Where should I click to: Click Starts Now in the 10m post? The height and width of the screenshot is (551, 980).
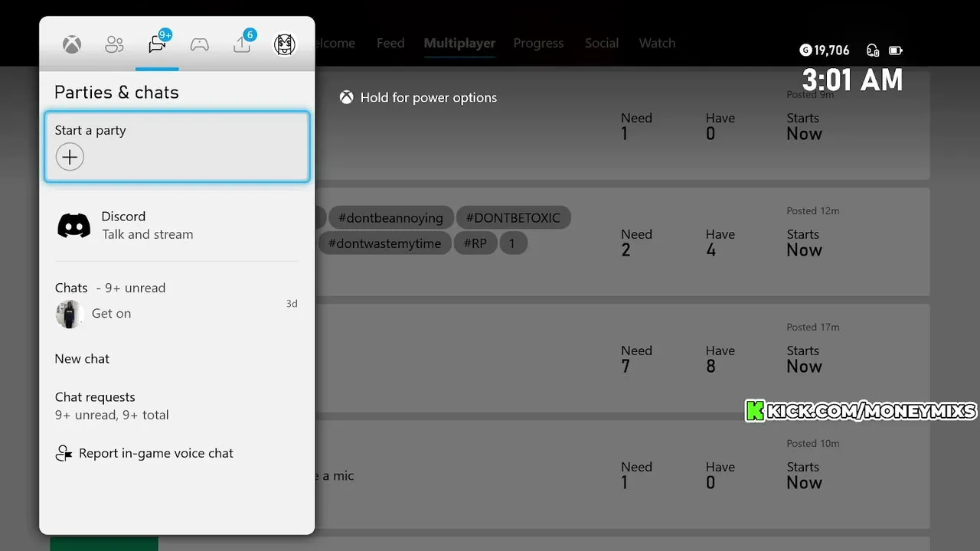[x=804, y=475]
